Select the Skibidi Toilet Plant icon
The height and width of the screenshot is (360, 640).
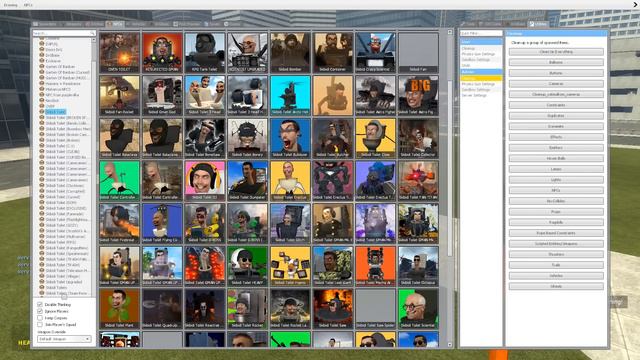point(120,309)
